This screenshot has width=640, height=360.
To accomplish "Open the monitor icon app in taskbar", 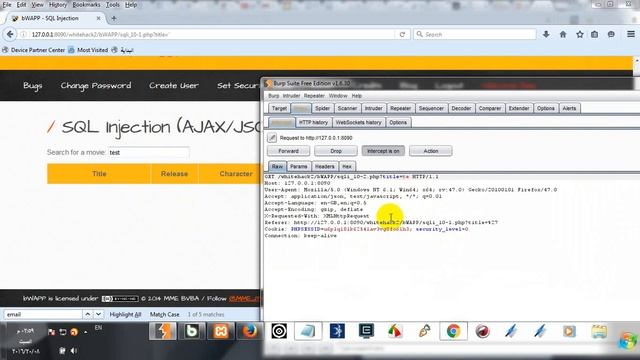I will pos(366,331).
